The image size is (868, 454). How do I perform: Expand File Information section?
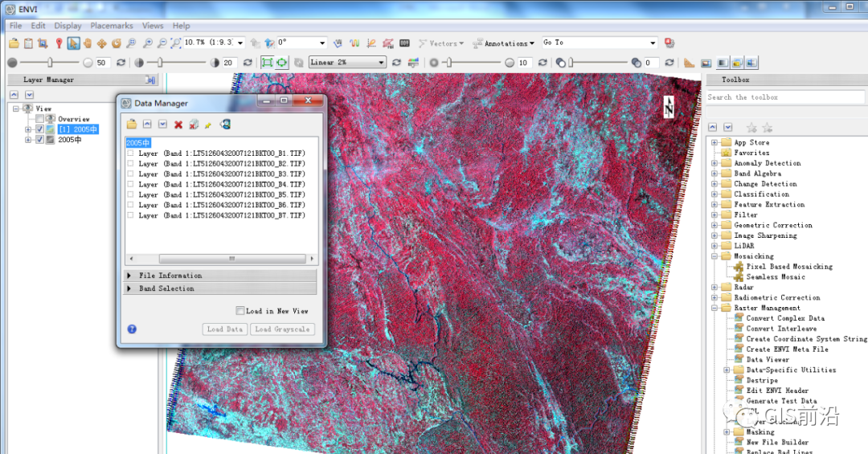point(220,276)
